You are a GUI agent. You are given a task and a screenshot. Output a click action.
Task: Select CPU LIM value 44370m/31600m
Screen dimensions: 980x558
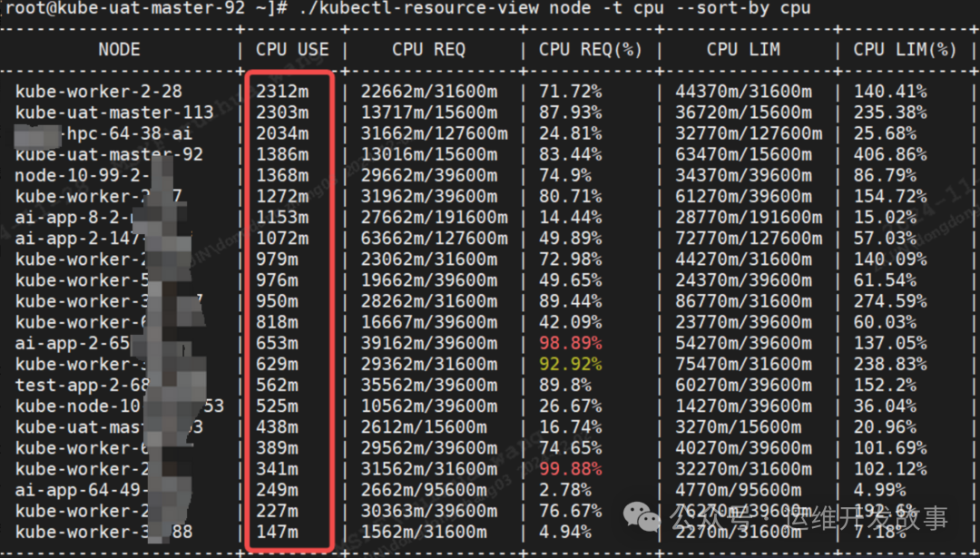click(x=744, y=92)
